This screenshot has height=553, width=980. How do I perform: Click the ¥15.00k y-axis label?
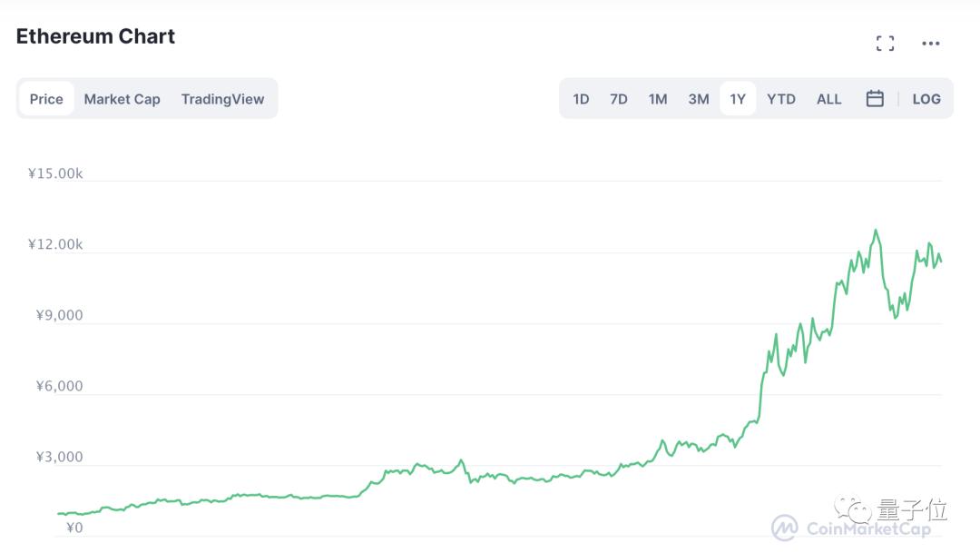coord(55,173)
